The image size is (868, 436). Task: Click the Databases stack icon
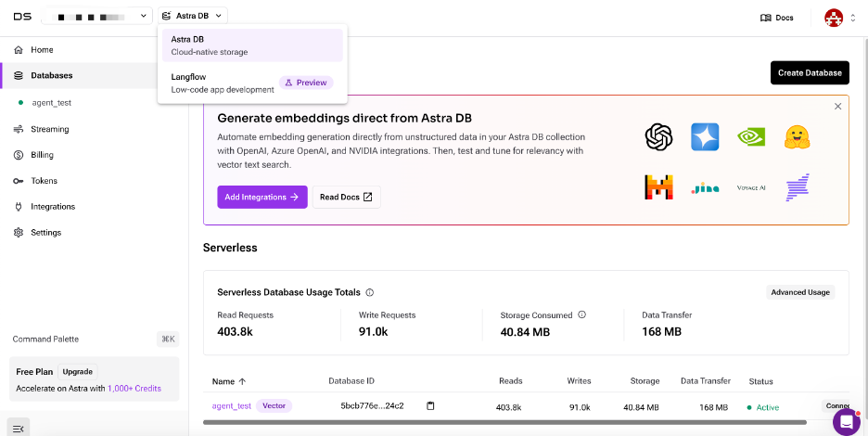coord(19,75)
